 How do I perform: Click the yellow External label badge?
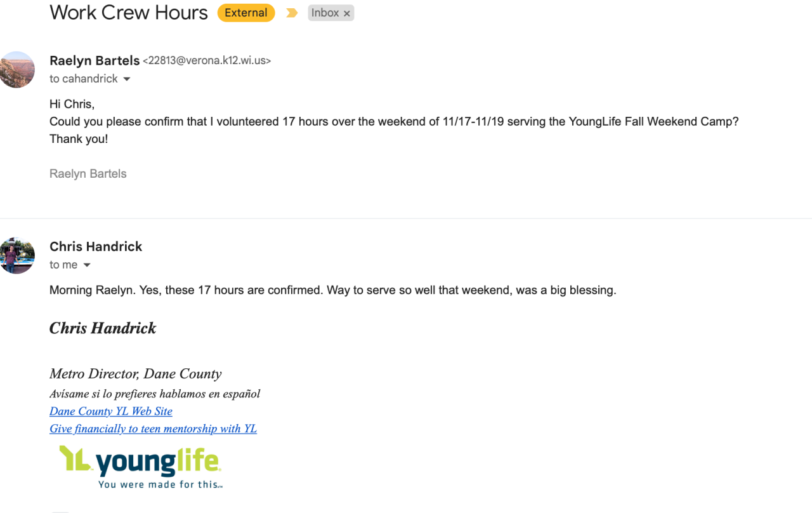click(x=246, y=13)
